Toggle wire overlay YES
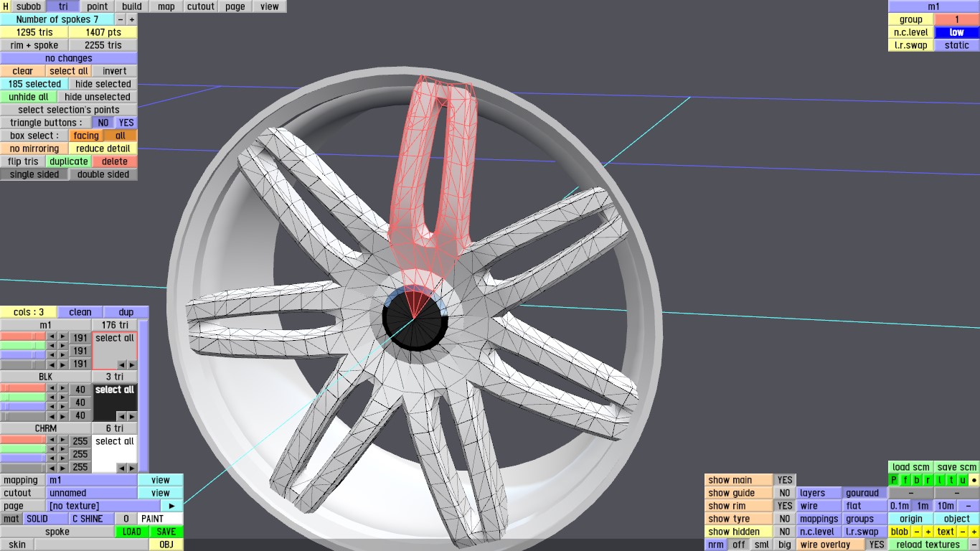 [x=877, y=545]
